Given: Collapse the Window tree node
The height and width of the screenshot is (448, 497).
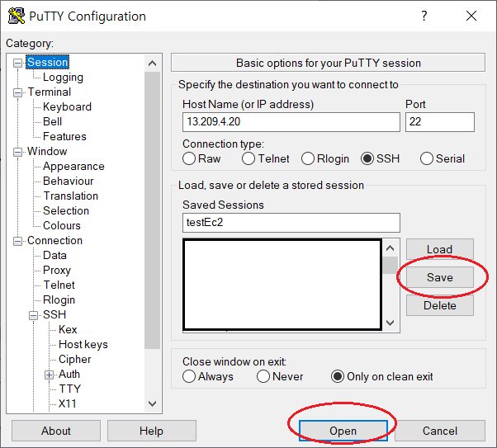Looking at the screenshot, I should [x=18, y=152].
